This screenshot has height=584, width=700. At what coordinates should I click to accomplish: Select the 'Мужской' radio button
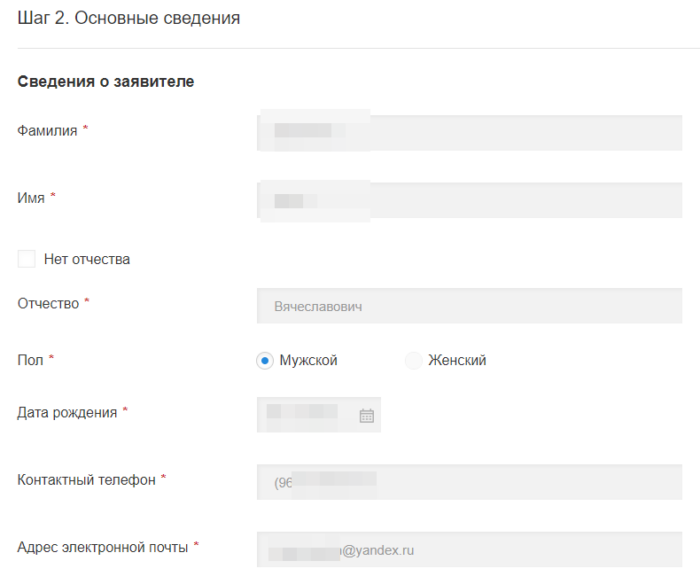[265, 361]
